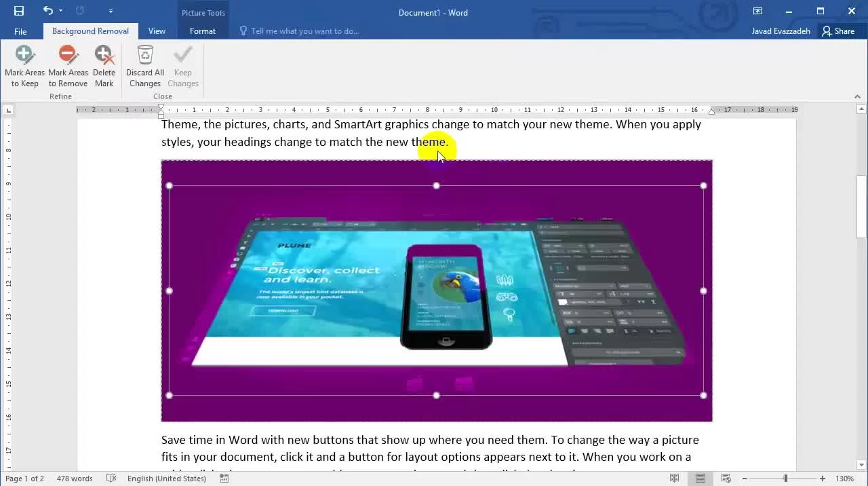Screen dimensions: 868x486
Task: Click the zoom in plus icon
Action: click(x=823, y=479)
